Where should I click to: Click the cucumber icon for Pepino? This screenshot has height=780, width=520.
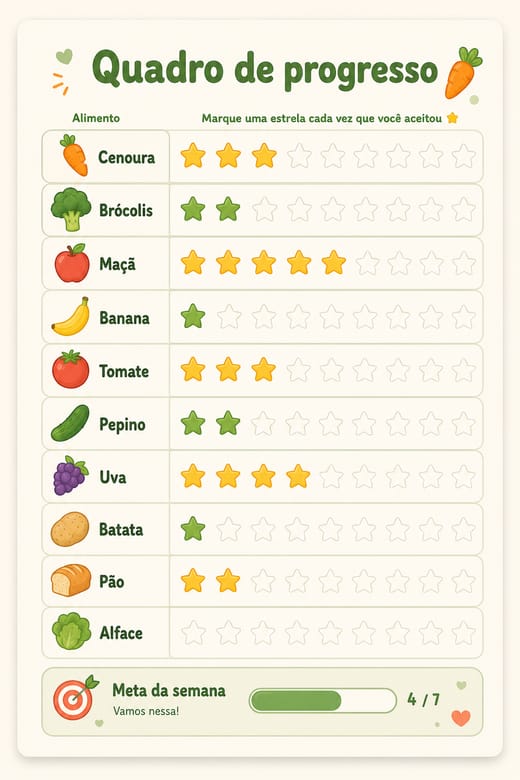coord(70,423)
